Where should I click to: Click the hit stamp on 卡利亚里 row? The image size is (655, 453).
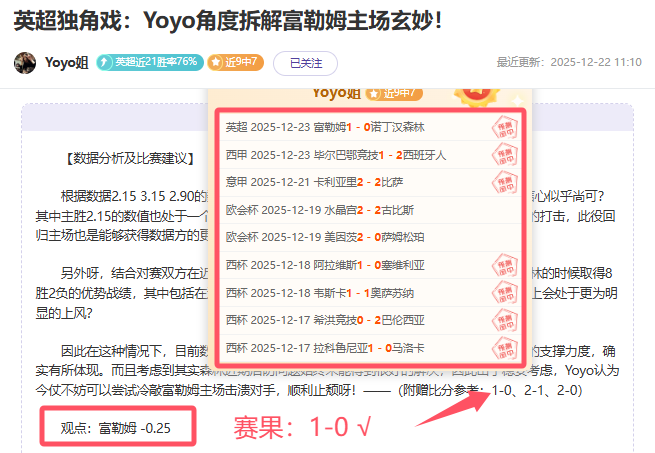point(502,183)
